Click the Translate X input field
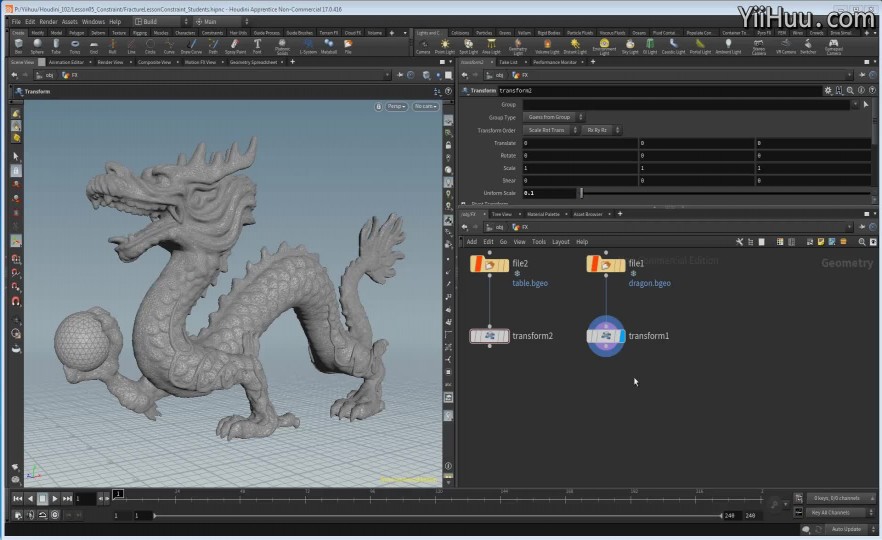 click(580, 143)
